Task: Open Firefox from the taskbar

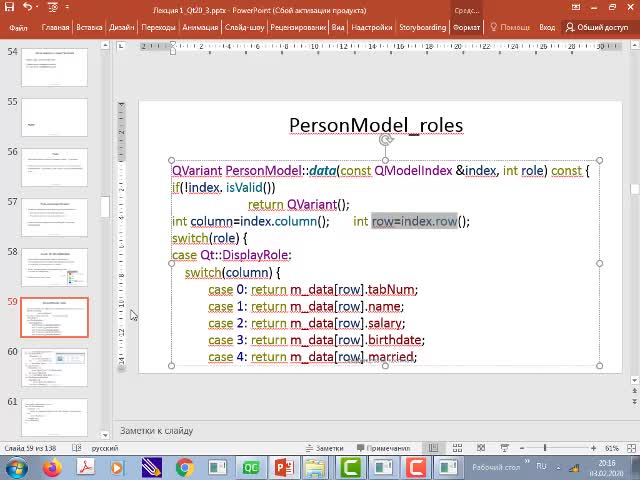Action: click(52, 468)
